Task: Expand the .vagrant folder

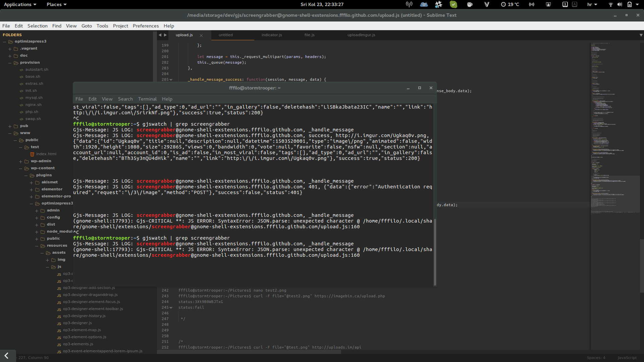Action: tap(10, 49)
